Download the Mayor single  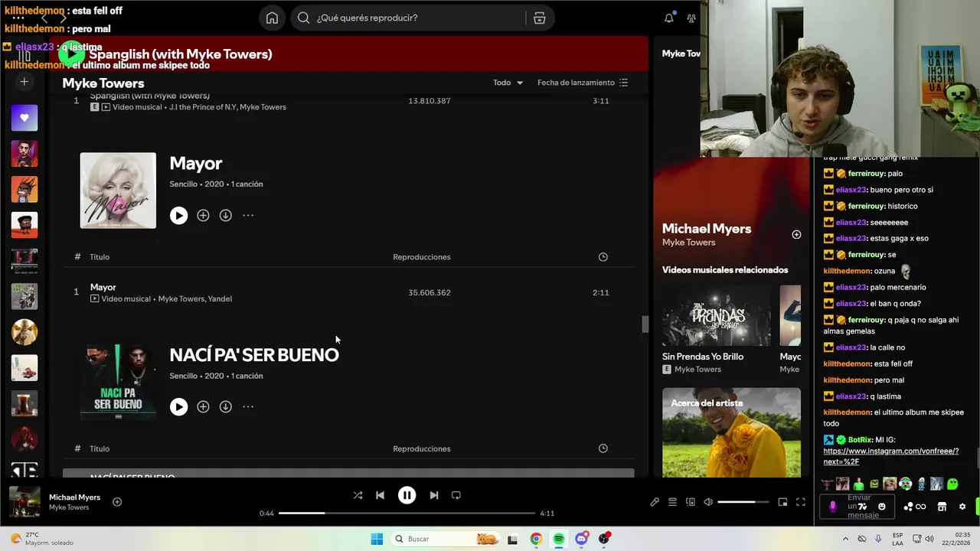tap(225, 216)
